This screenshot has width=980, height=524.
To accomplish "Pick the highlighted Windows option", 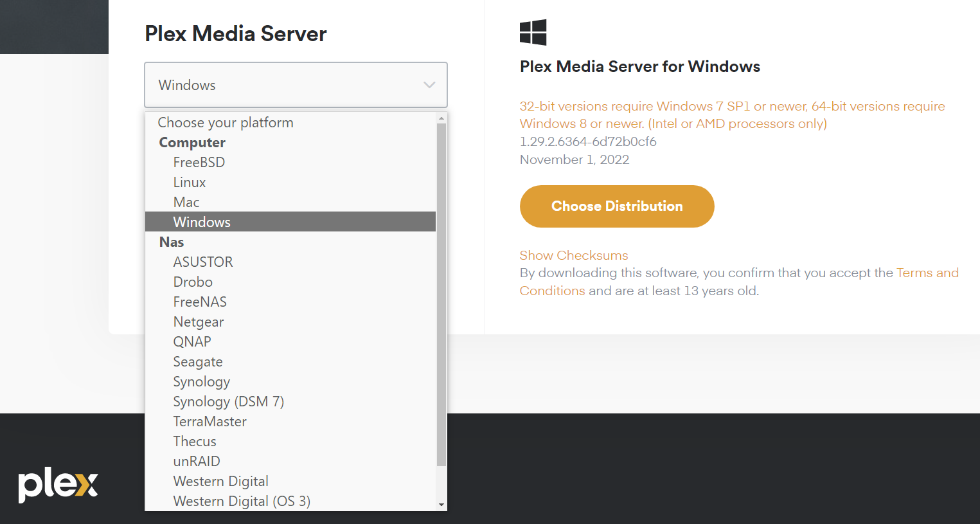I will [202, 222].
